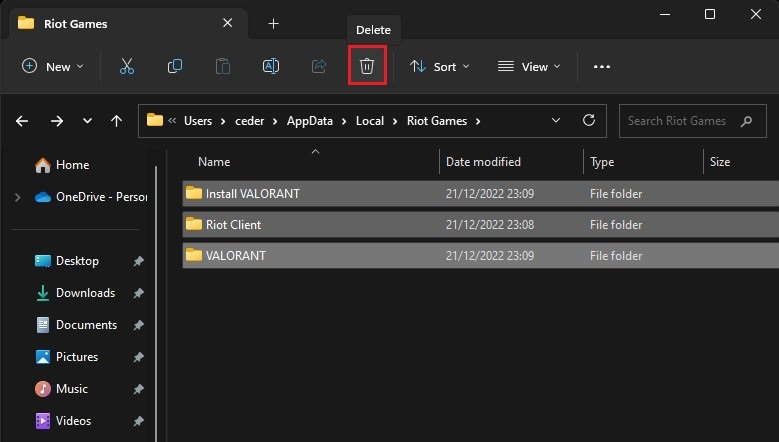
Task: Click the Pictures sidebar icon
Action: tap(43, 357)
